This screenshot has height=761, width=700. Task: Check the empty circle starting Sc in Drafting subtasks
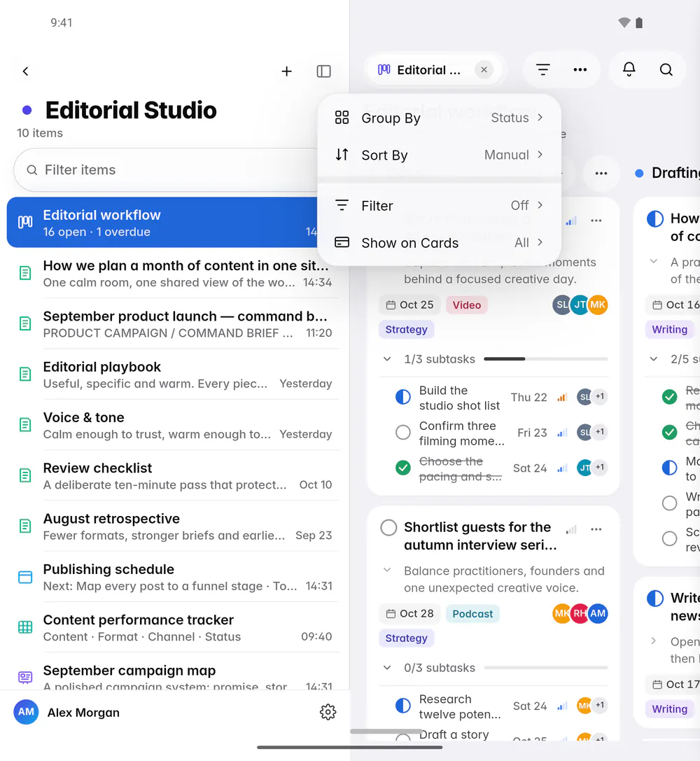(x=669, y=538)
